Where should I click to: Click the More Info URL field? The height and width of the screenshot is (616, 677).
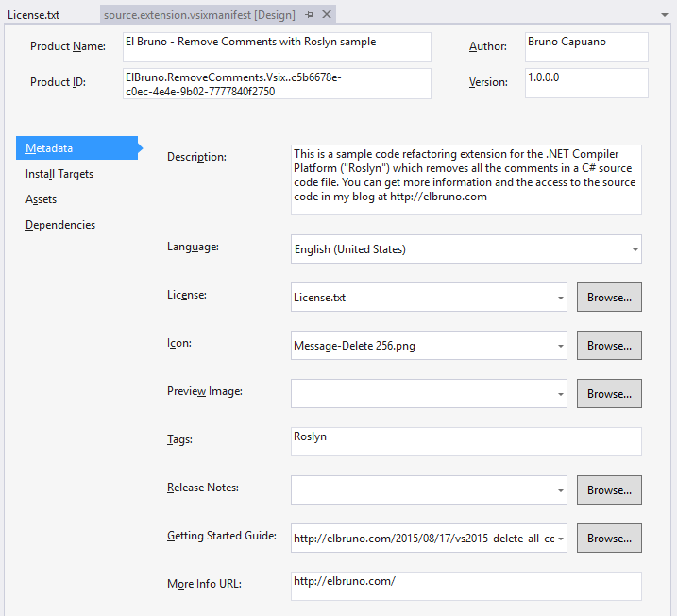(x=465, y=586)
